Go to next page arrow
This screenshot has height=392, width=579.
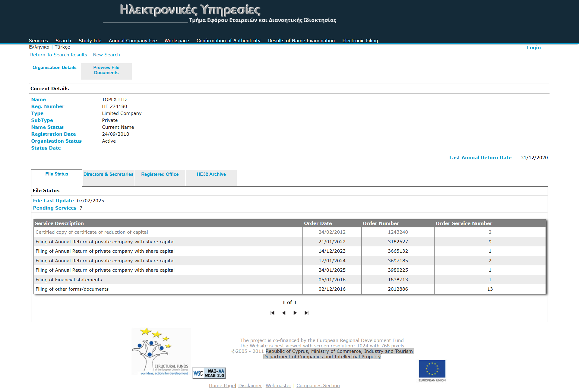(x=295, y=313)
